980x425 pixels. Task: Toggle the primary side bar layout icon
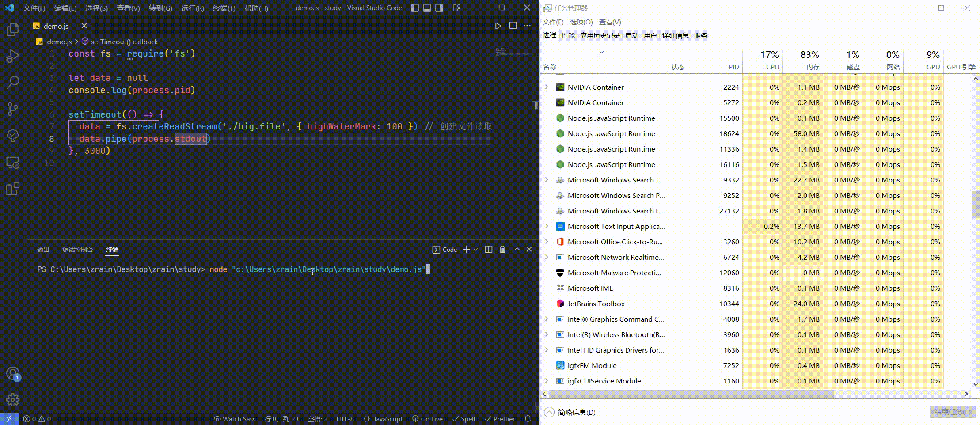[414, 8]
